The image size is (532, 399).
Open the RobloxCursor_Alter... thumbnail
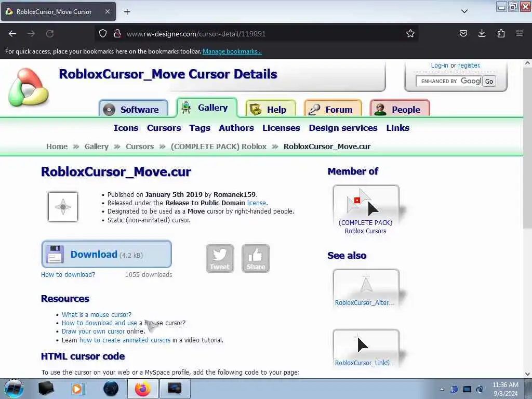point(366,289)
